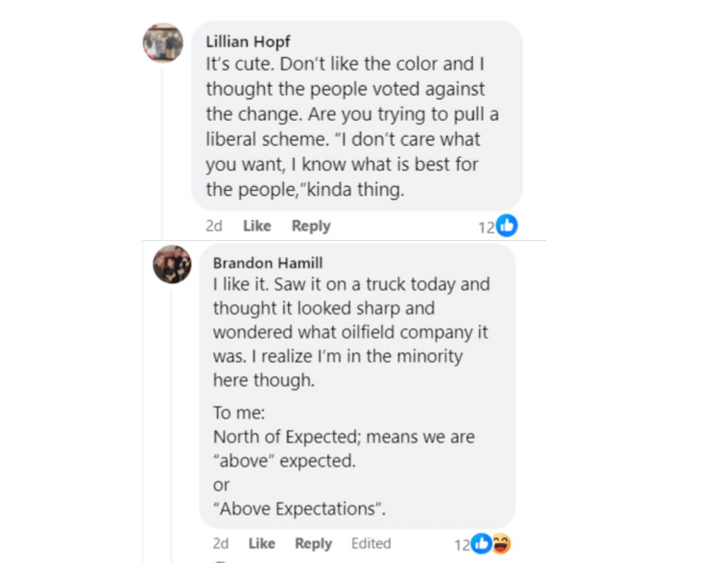This screenshot has height=563, width=728.
Task: Open the reaction count 12 on Brandon's comment
Action: point(461,544)
